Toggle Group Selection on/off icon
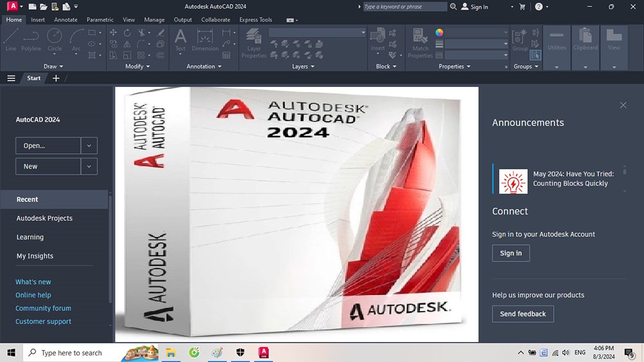 pyautogui.click(x=536, y=55)
